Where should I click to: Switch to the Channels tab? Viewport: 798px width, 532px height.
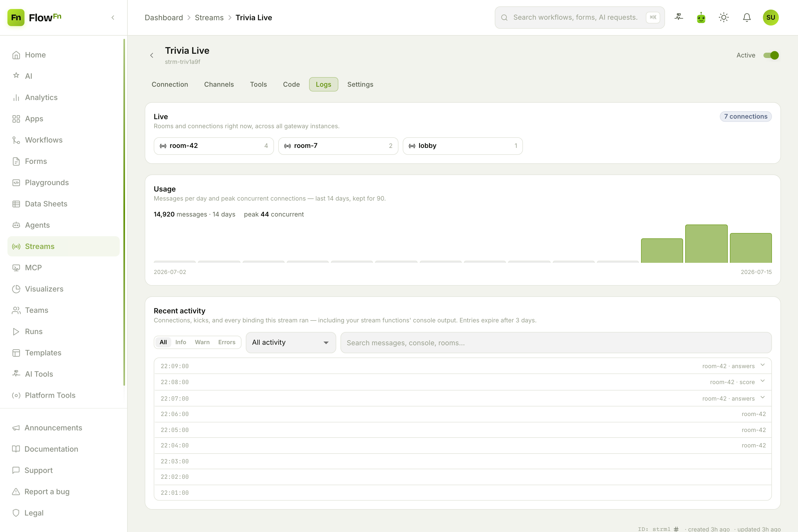tap(219, 85)
